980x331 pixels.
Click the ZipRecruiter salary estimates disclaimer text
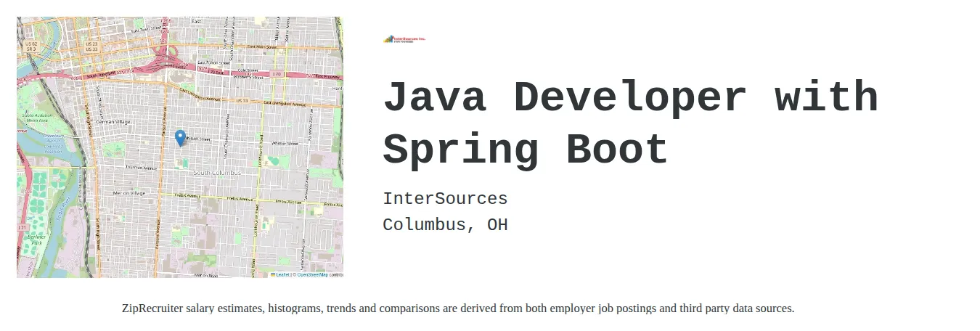coord(458,308)
